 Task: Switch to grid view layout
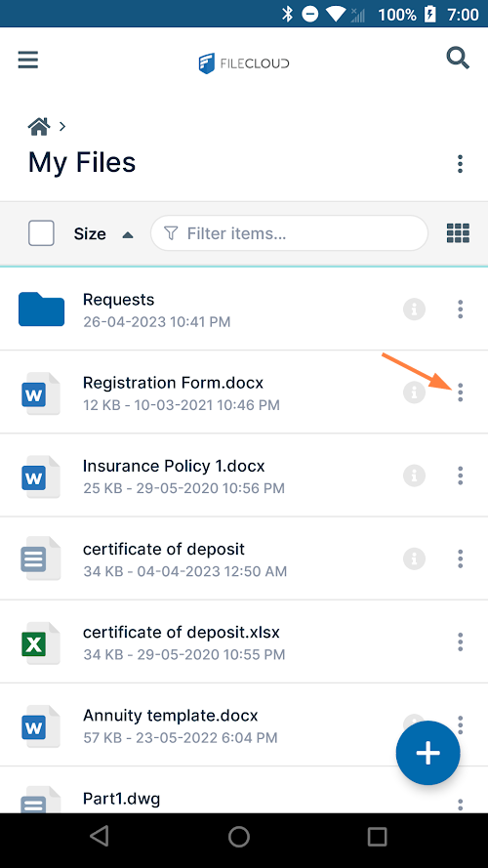(458, 233)
